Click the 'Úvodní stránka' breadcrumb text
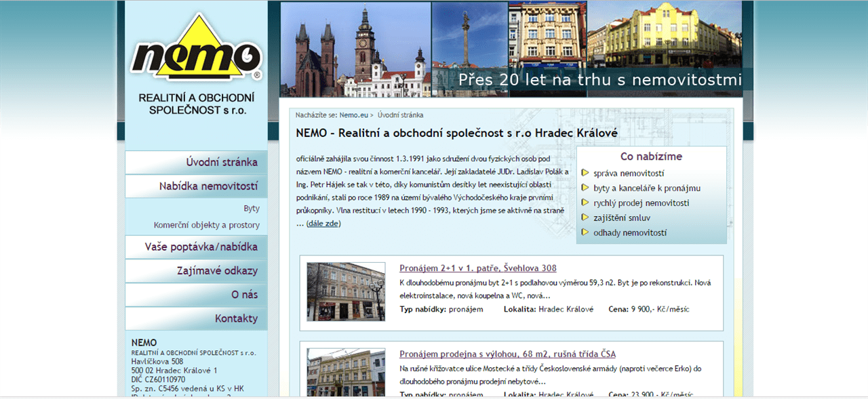 coord(401,115)
